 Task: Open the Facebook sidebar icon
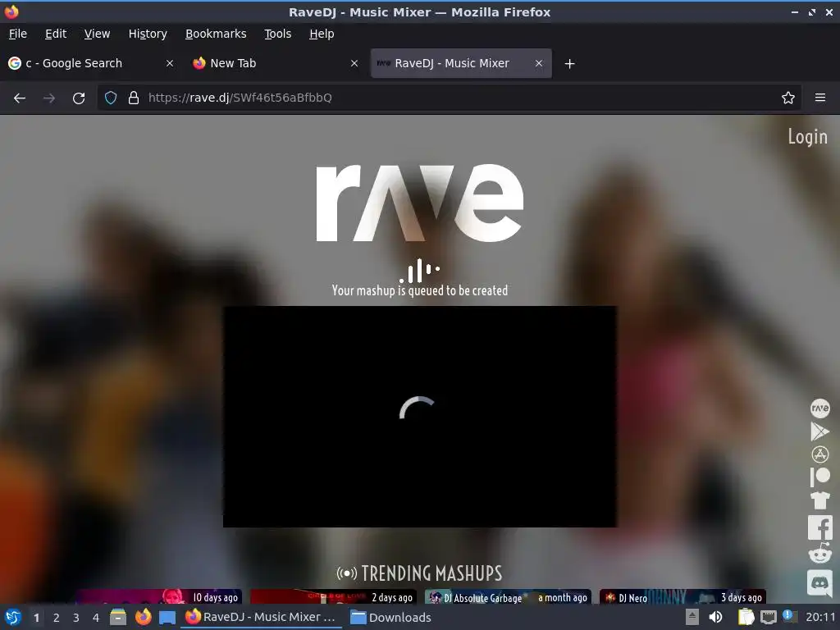point(819,527)
